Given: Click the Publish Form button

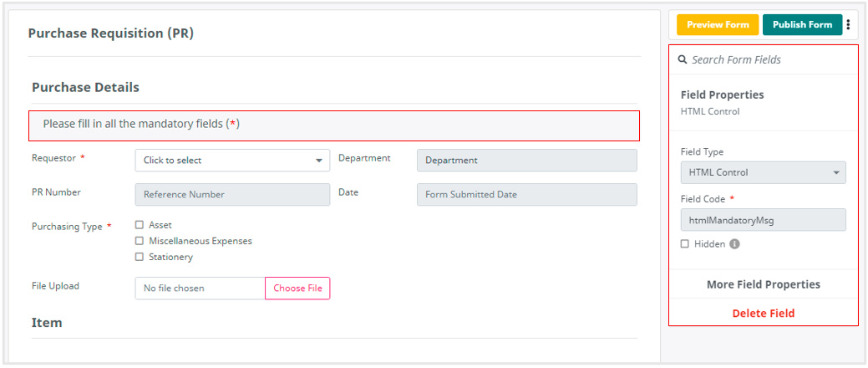Looking at the screenshot, I should tap(802, 25).
